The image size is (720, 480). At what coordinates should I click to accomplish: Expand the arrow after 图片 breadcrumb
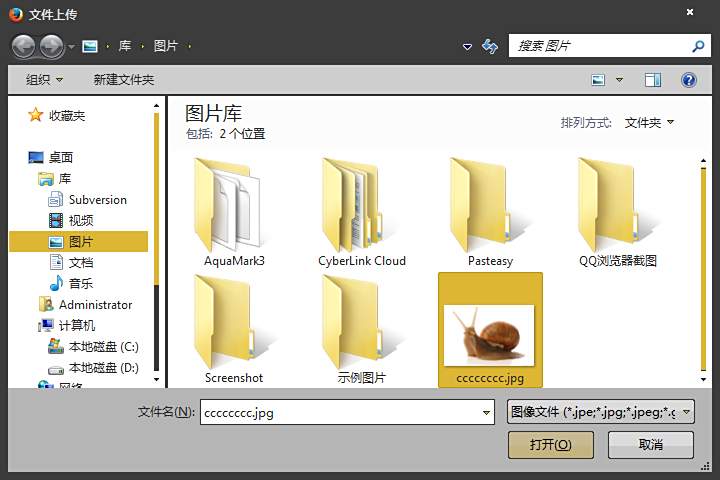tap(190, 46)
